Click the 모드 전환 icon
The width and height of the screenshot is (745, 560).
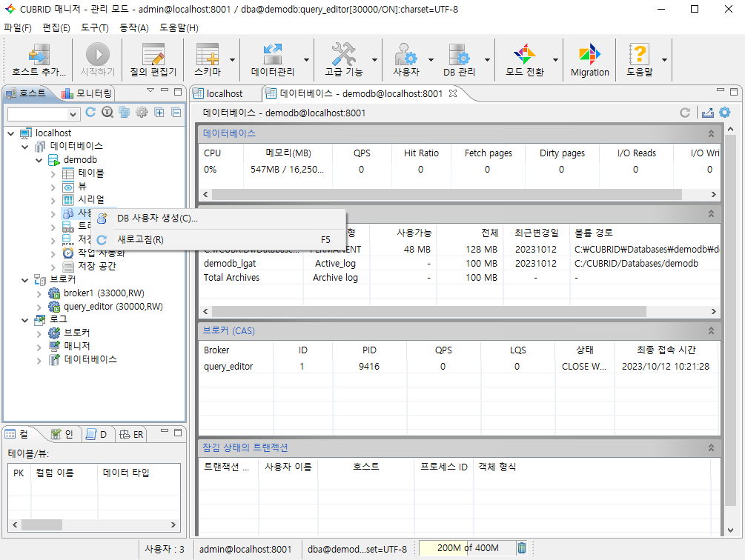(525, 60)
